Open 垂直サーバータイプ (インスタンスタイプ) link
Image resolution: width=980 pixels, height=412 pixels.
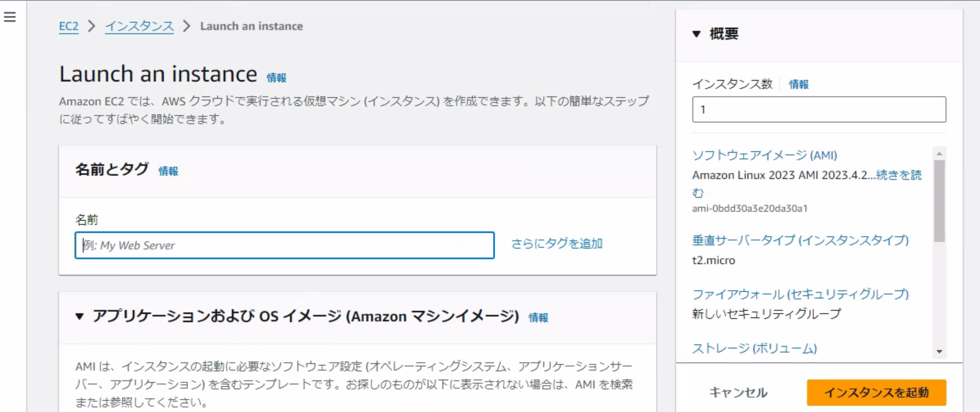click(800, 240)
